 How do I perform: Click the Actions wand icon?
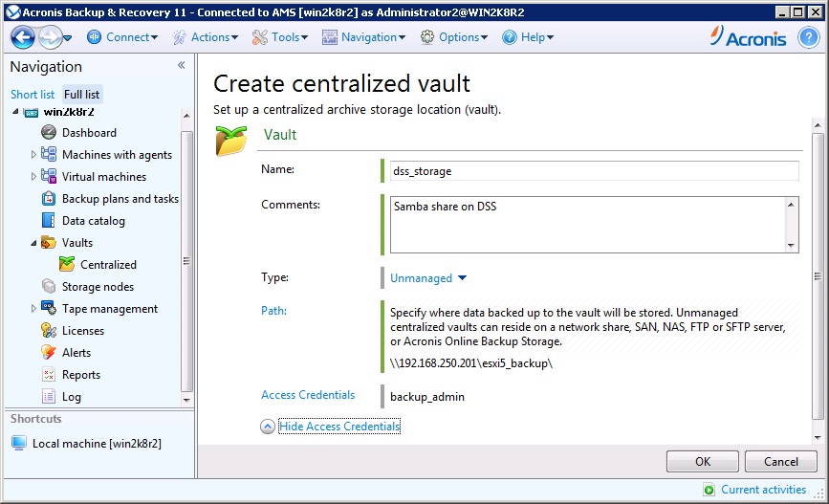coord(179,37)
